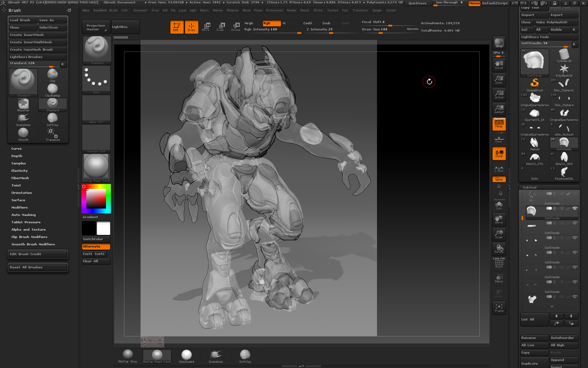The height and width of the screenshot is (368, 588).
Task: Switch to Scale mode in top shelf
Action: point(221,27)
